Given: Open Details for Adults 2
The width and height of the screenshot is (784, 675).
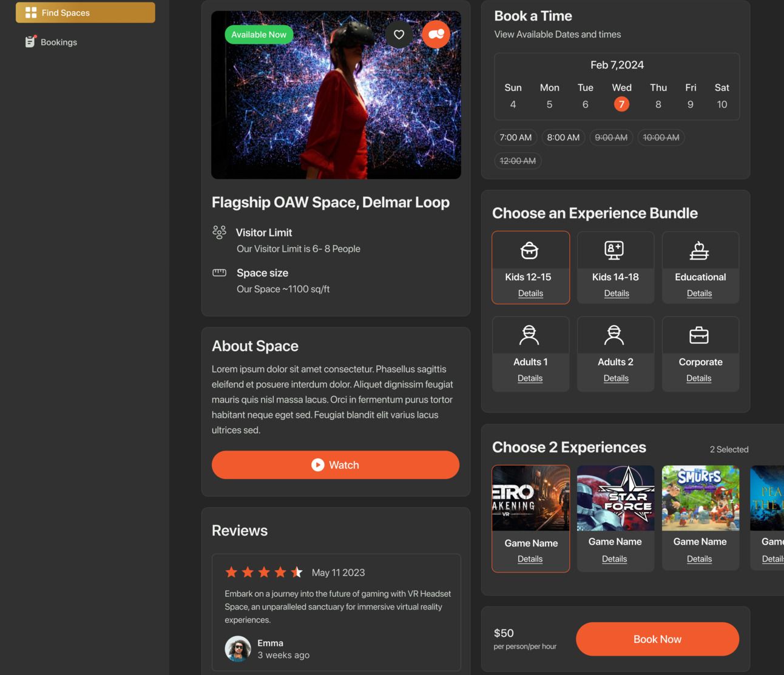Looking at the screenshot, I should [x=616, y=378].
